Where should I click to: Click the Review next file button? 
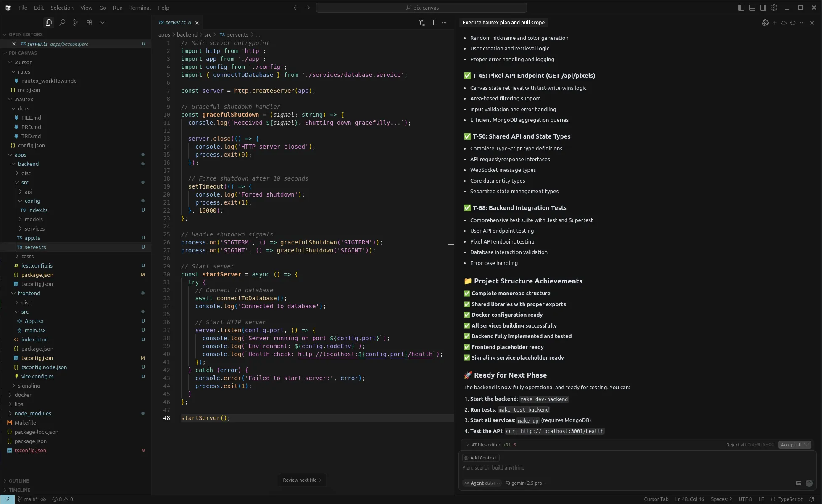point(302,480)
